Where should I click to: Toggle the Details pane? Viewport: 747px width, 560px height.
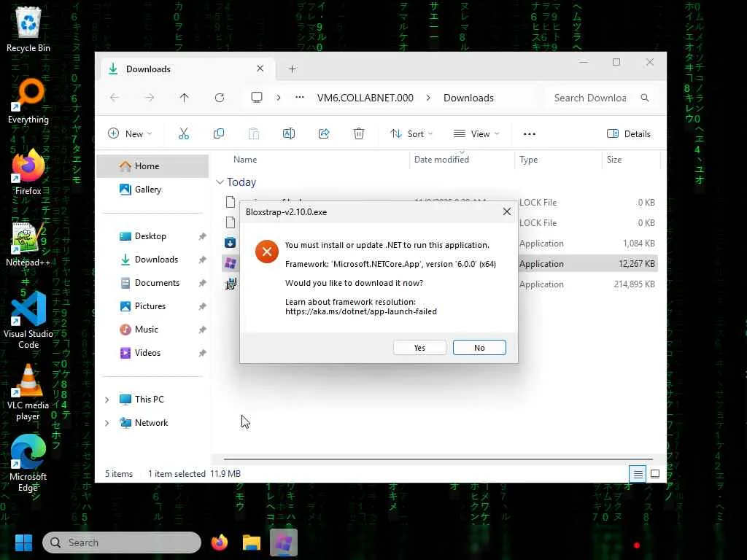629,134
